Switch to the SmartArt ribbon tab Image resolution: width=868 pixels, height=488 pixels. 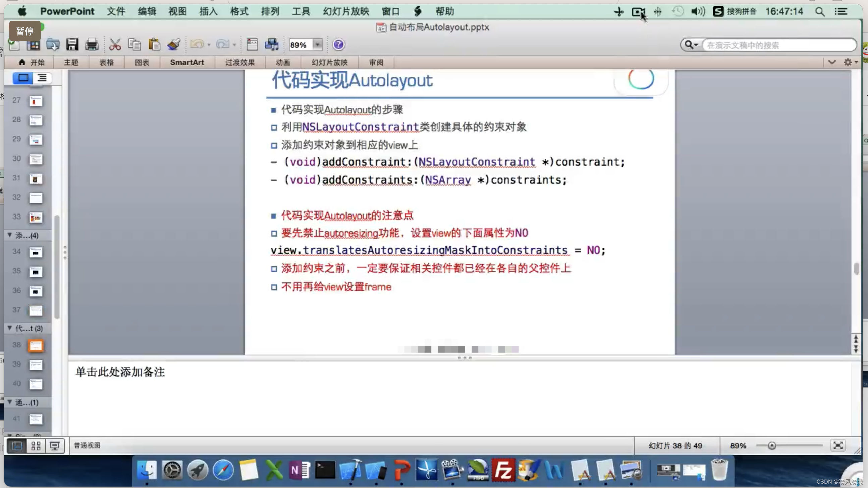187,62
